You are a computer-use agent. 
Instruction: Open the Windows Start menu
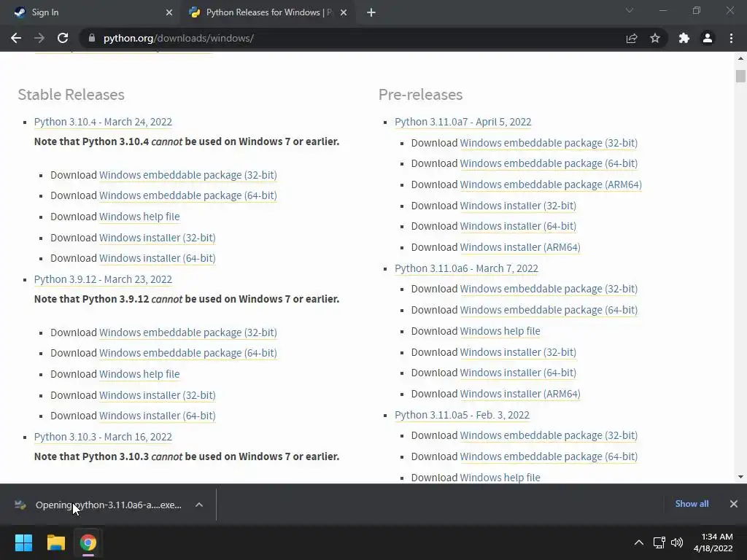(x=23, y=542)
